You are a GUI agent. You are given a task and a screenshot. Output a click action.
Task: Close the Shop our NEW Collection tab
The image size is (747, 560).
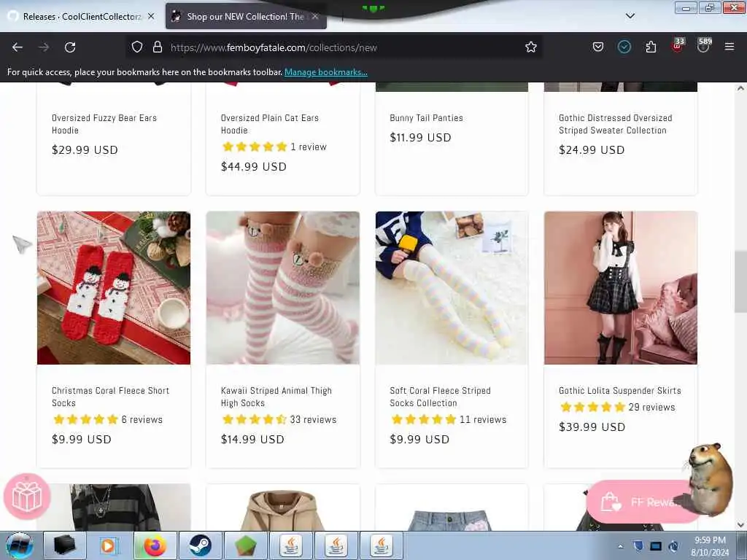[x=315, y=16]
